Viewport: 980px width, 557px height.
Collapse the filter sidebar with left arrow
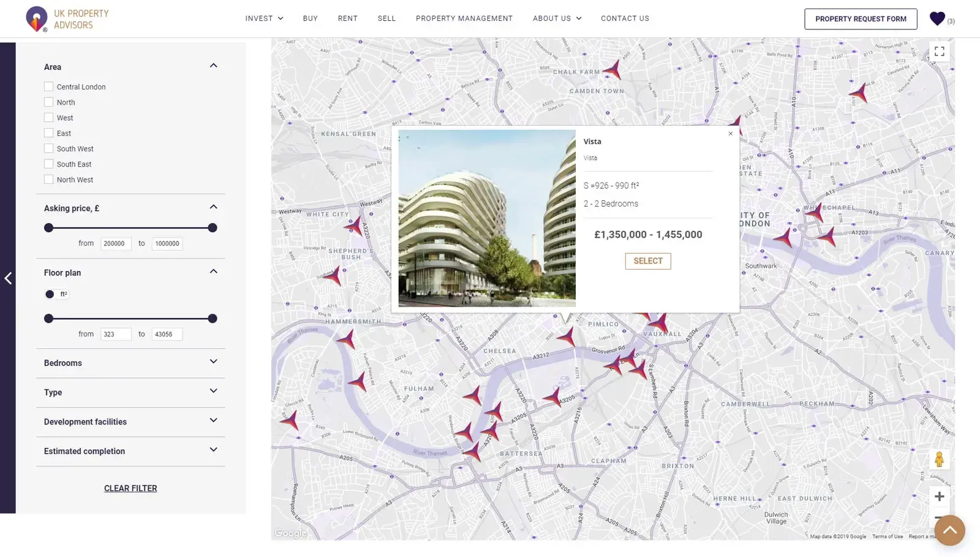tap(8, 278)
